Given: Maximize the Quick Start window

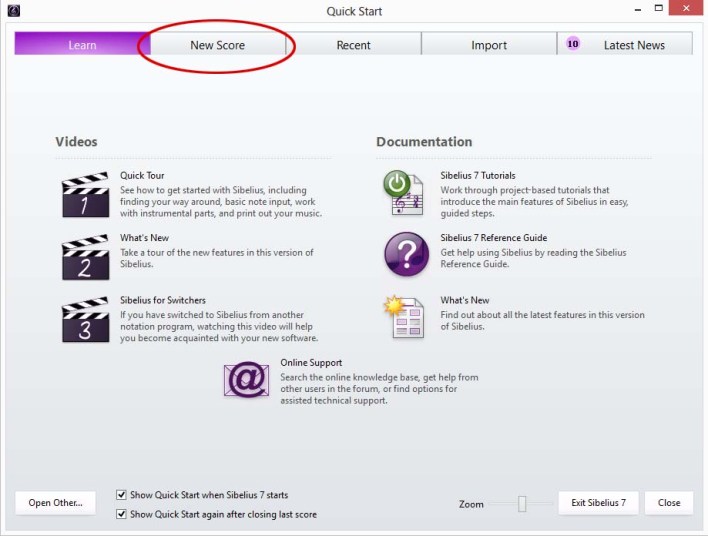Looking at the screenshot, I should (659, 8).
